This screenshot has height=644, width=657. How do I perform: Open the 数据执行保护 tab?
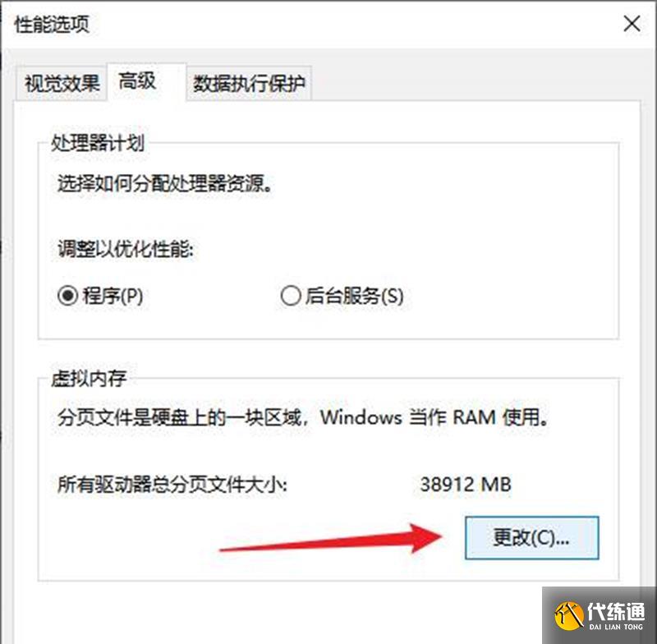[249, 84]
